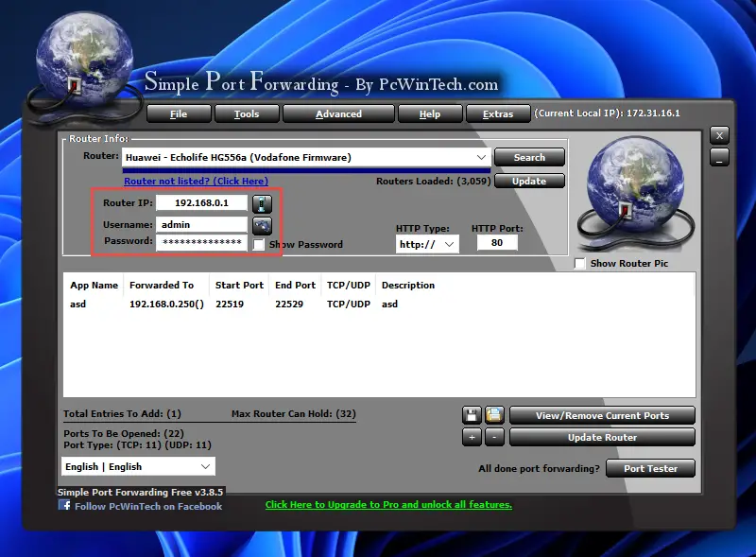Close the Simple Port Forwarding window
This screenshot has width=756, height=557.
pyautogui.click(x=719, y=135)
